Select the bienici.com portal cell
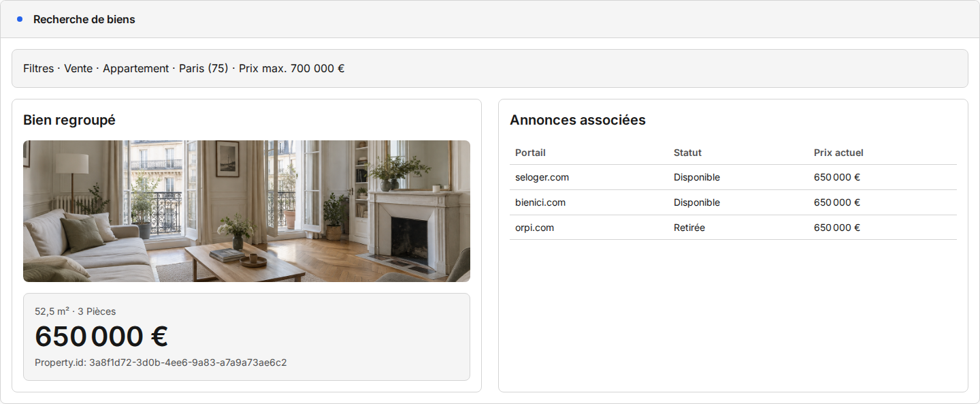This screenshot has width=980, height=404. [x=540, y=202]
